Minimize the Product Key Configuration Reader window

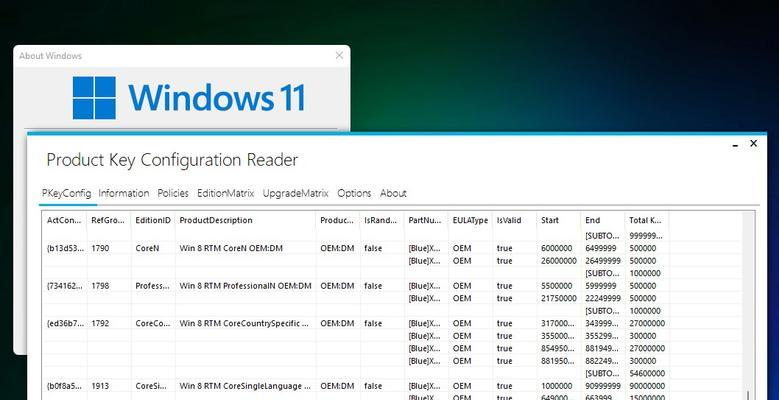click(735, 145)
